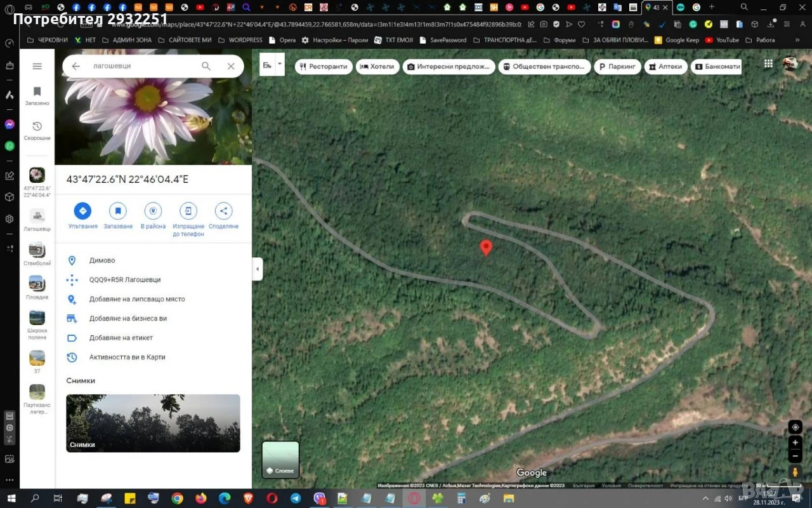
Task: Show your location on the map
Action: pos(795,427)
